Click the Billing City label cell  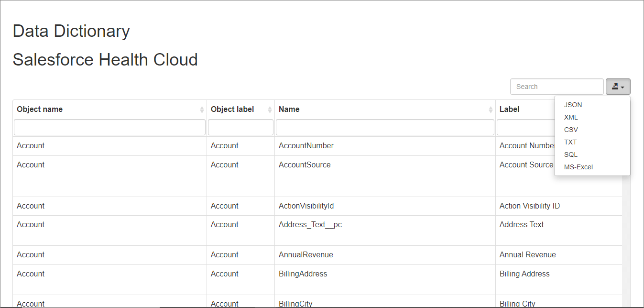click(x=558, y=302)
